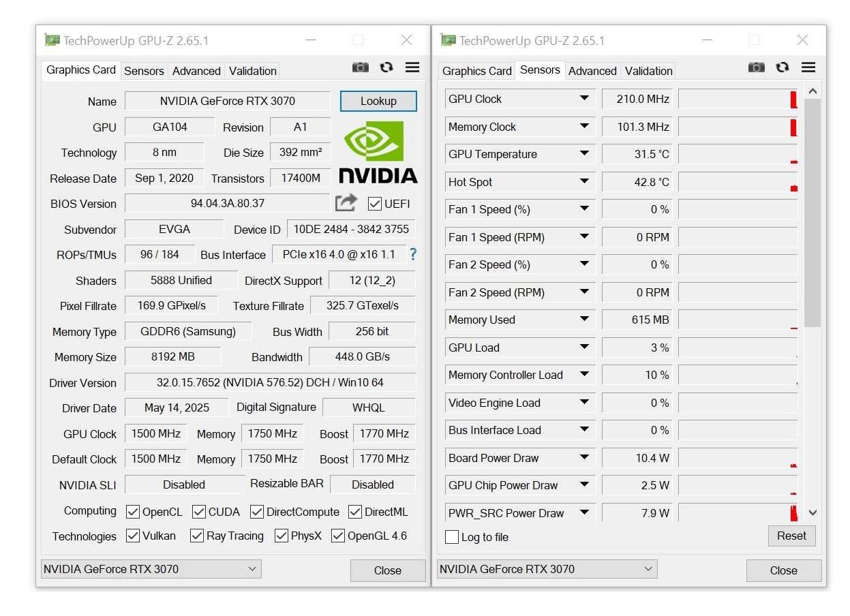The height and width of the screenshot is (616, 850).
Task: Toggle the PhysX checkbox
Action: [282, 536]
